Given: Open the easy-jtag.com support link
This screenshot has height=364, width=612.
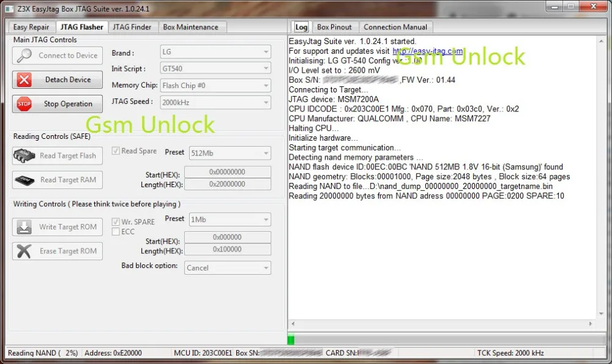Looking at the screenshot, I should tap(427, 51).
